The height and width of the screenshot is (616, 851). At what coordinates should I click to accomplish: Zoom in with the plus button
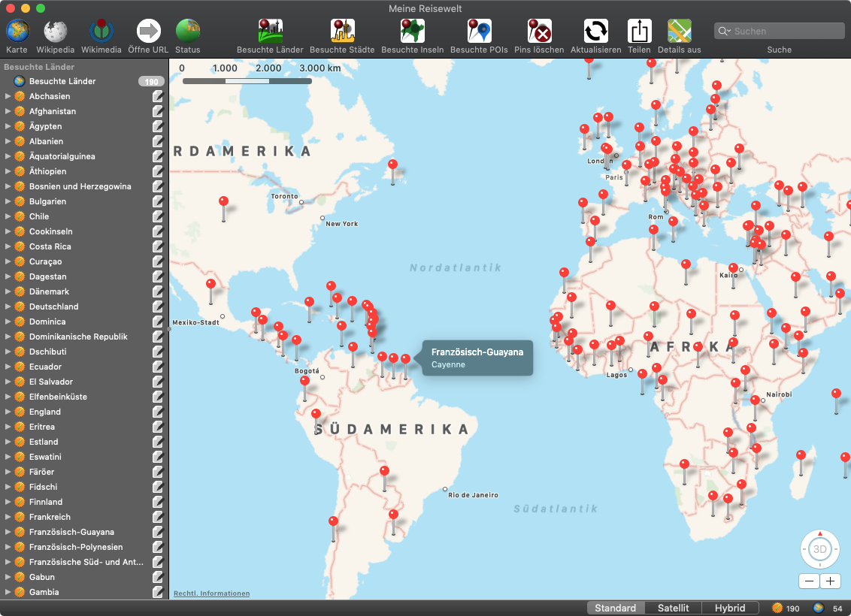pyautogui.click(x=830, y=581)
